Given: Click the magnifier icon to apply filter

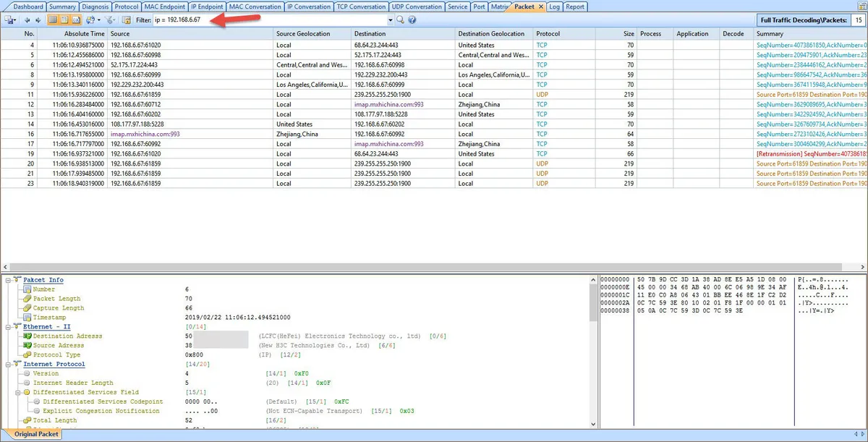Looking at the screenshot, I should (x=400, y=20).
